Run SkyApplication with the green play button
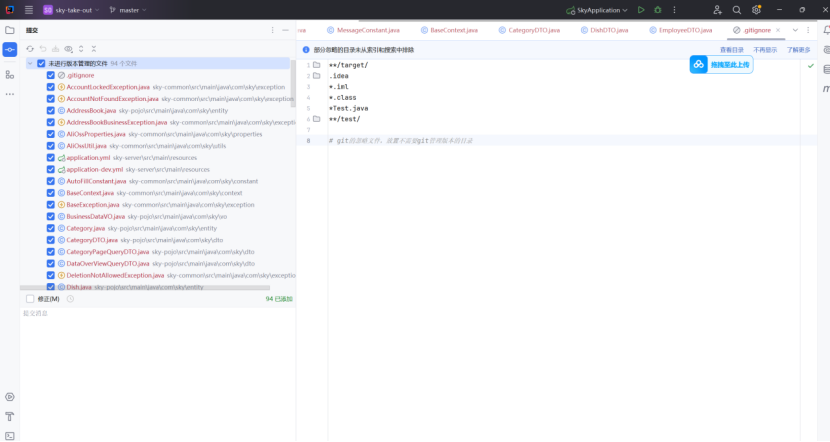The image size is (830, 442). (x=641, y=10)
